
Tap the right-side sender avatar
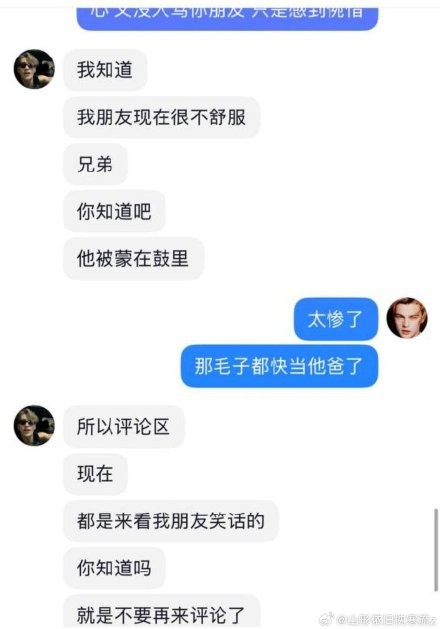pos(407,318)
